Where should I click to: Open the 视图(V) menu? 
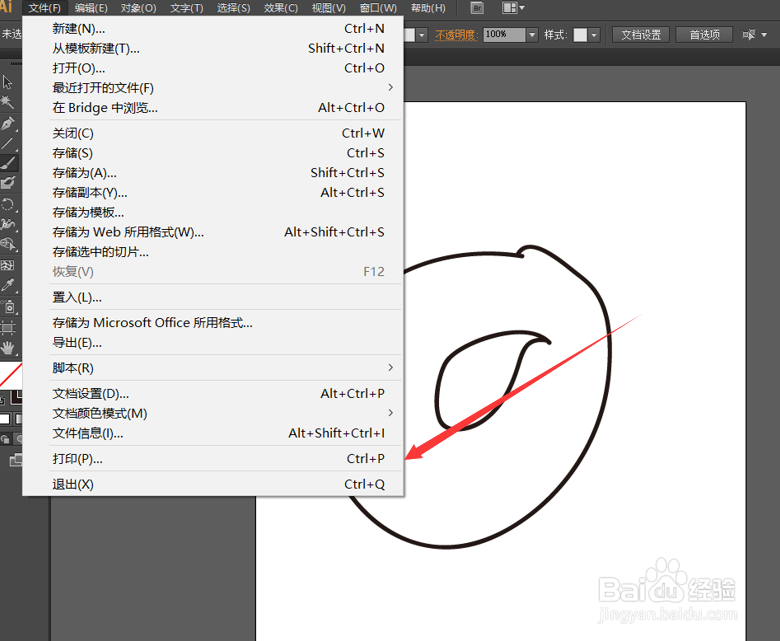tap(328, 8)
